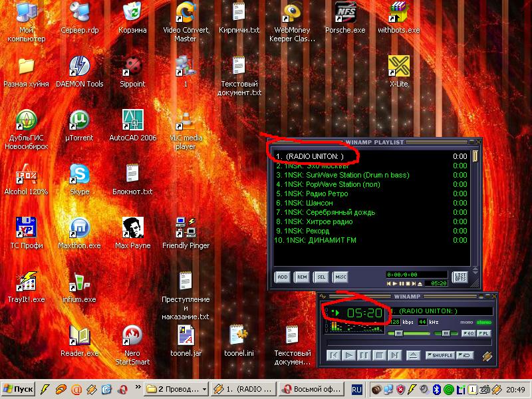Screen dimensions: 532x399
Task: Click the Winamp seek position bar
Action: click(x=409, y=343)
